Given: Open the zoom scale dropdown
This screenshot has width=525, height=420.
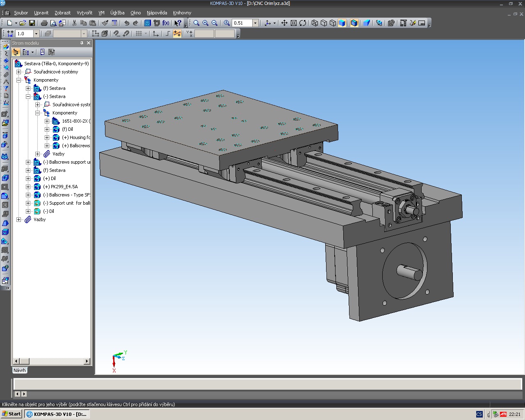Looking at the screenshot, I should pos(255,23).
